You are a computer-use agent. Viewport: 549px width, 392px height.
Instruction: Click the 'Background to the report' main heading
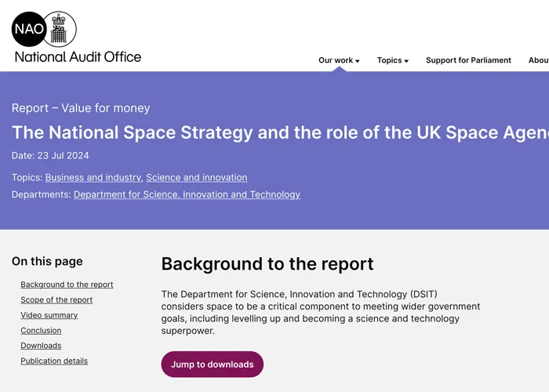tap(267, 264)
